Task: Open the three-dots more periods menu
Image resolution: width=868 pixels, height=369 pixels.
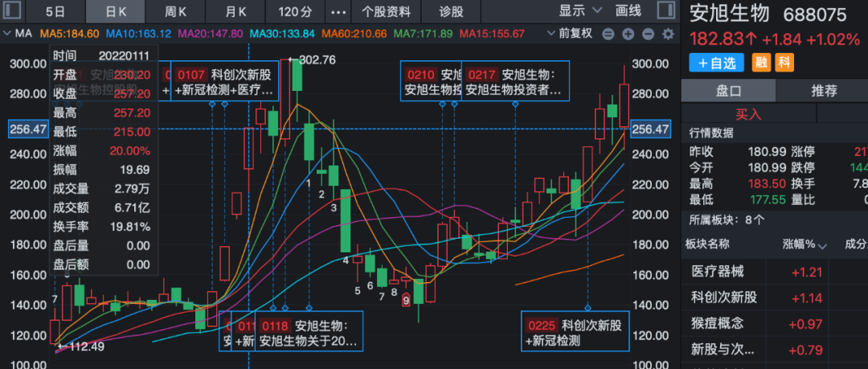Action: click(x=339, y=11)
